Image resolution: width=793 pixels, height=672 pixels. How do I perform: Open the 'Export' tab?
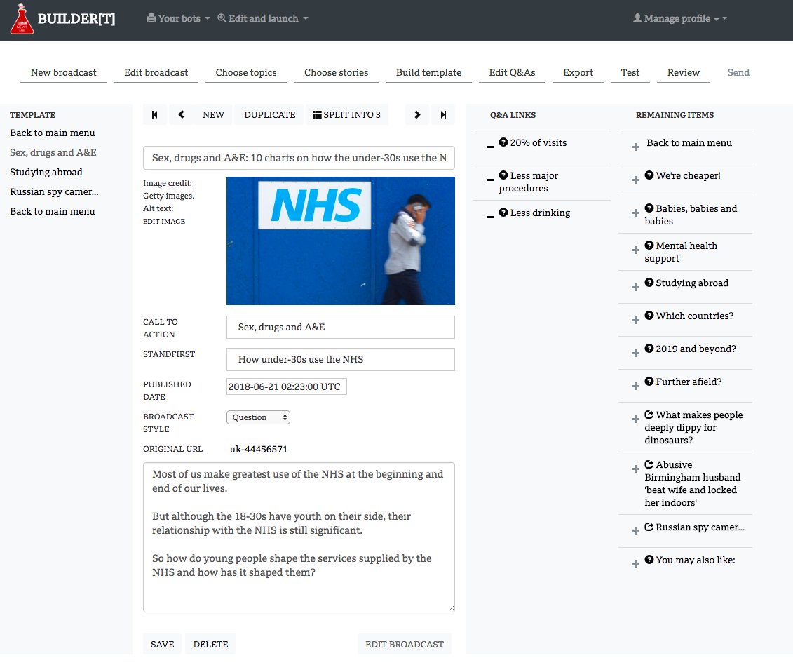[578, 72]
